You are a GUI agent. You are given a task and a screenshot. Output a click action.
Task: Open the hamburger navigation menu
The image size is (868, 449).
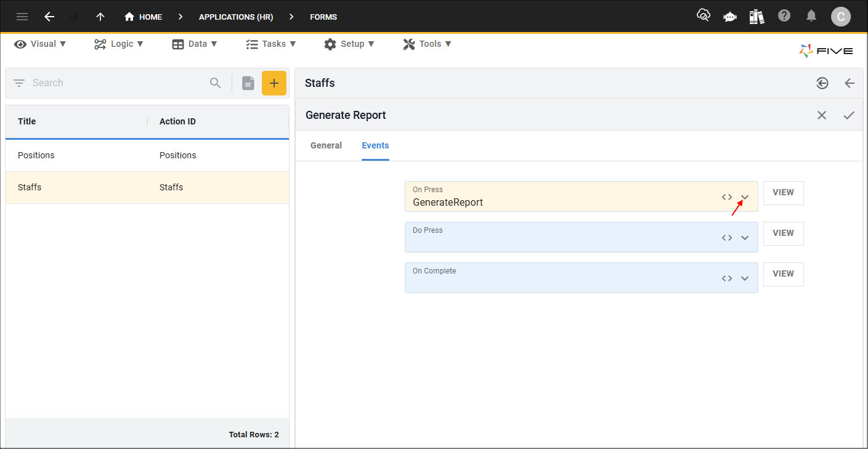[22, 17]
